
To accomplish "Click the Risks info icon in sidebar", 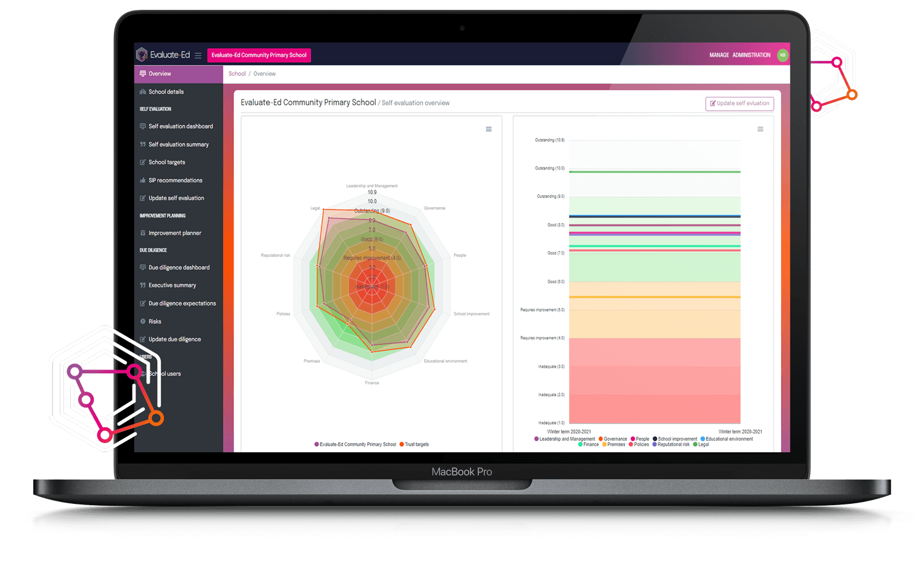I will pyautogui.click(x=143, y=322).
